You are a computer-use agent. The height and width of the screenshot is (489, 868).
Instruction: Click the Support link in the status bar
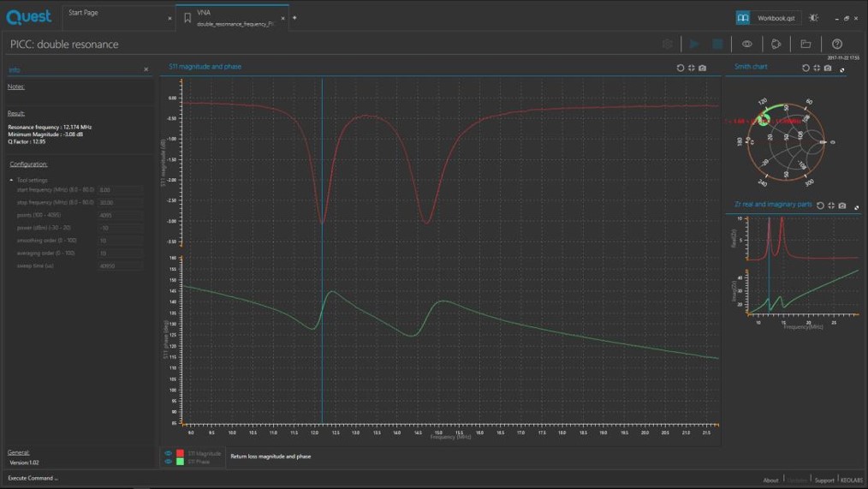(824, 480)
